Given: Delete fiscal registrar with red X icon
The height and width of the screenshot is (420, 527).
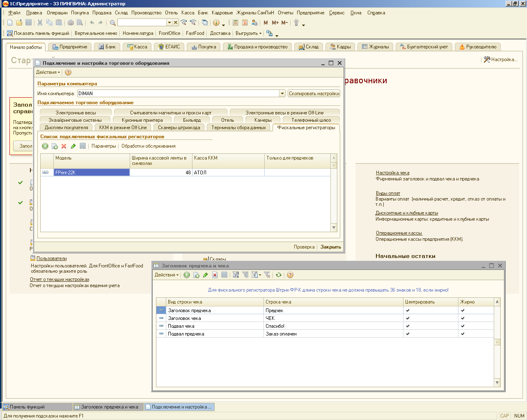Looking at the screenshot, I should (64, 146).
